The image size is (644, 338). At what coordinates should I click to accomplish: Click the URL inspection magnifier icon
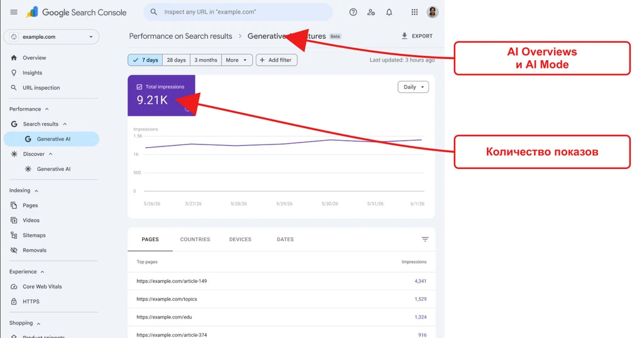pos(14,88)
